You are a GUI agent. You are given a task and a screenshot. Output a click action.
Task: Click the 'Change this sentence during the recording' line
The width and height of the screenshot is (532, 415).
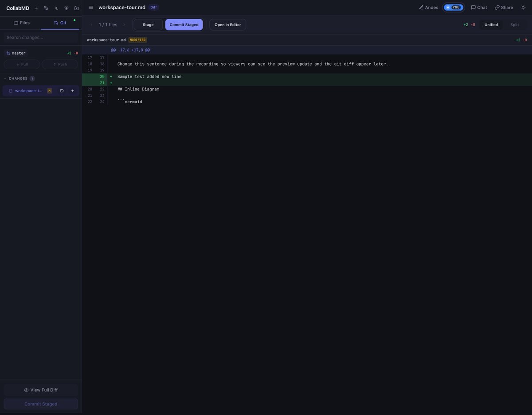click(x=253, y=64)
